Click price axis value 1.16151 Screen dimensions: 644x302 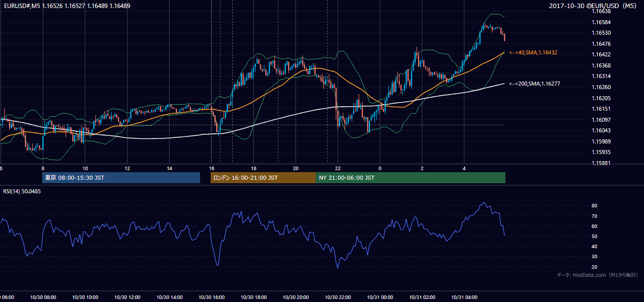602,109
